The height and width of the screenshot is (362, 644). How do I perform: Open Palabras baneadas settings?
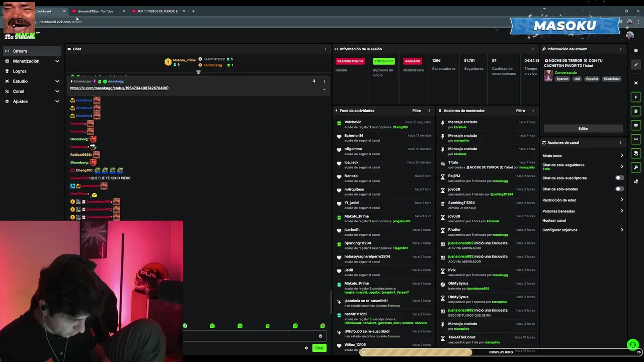point(583,211)
